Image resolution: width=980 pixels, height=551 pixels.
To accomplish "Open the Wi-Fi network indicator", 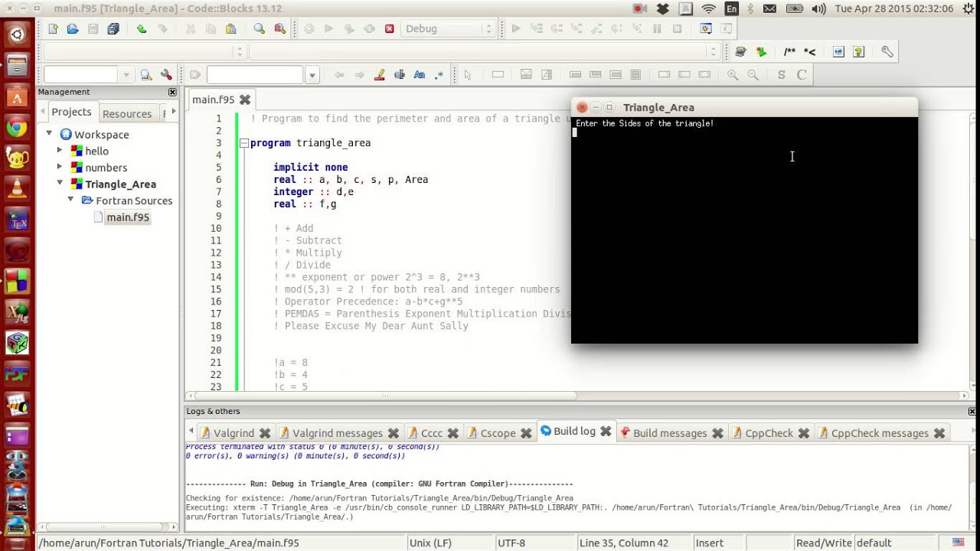I will [709, 8].
